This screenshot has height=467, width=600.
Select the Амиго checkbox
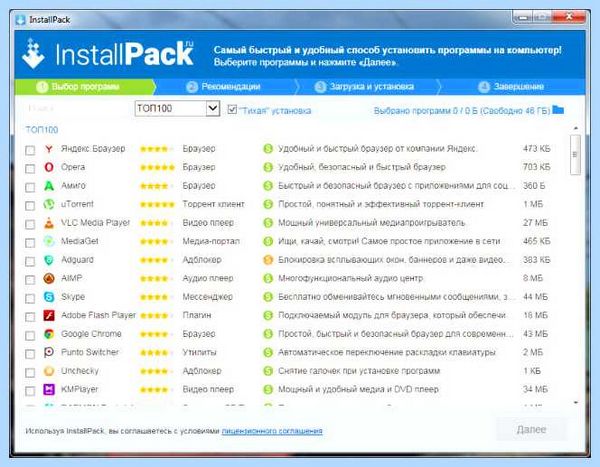click(x=30, y=187)
